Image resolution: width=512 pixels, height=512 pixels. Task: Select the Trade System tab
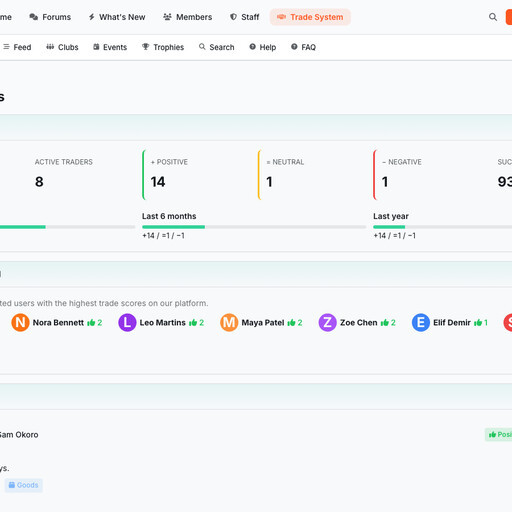pyautogui.click(x=310, y=17)
